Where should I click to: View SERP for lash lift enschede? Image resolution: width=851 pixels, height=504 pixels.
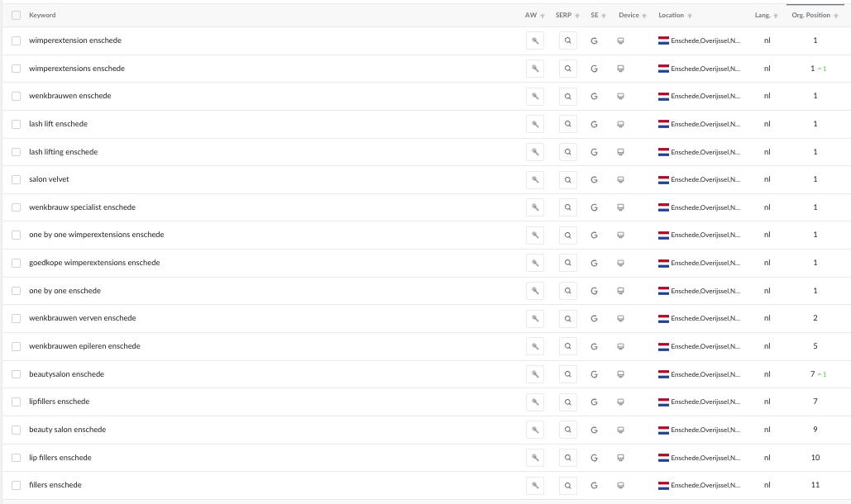point(567,124)
